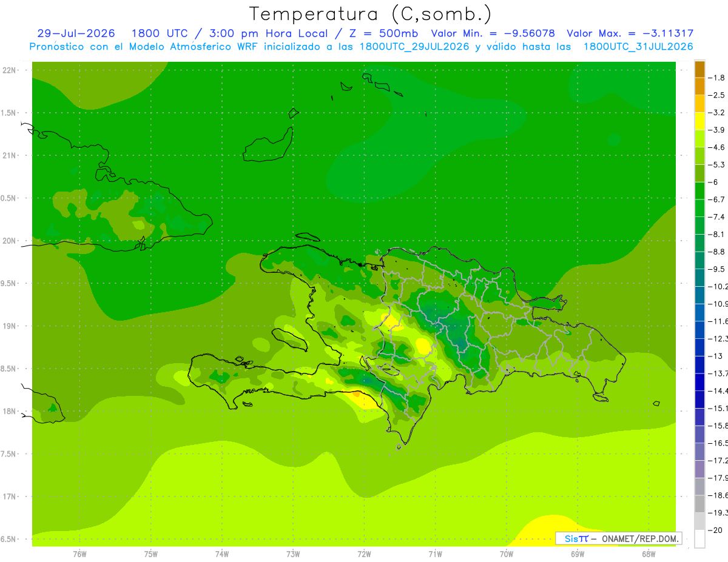This screenshot has width=728, height=562.
Task: Click the "-9.5" colorbar value
Action: (717, 269)
